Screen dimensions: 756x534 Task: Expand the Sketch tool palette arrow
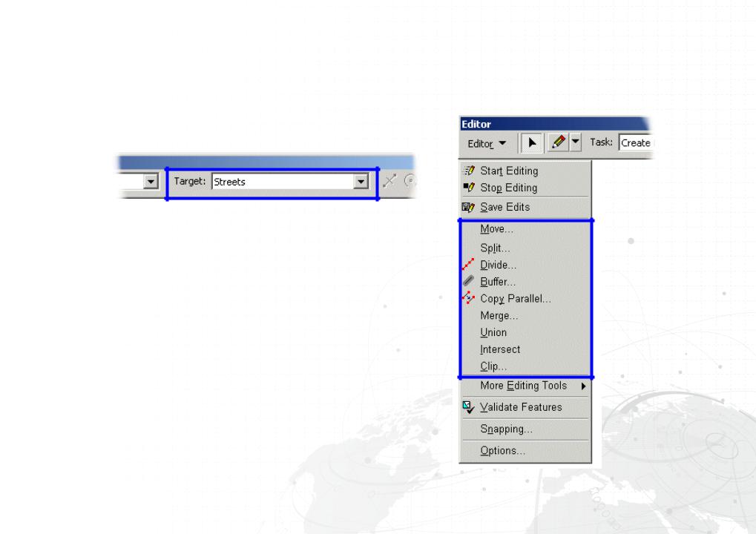coord(575,142)
